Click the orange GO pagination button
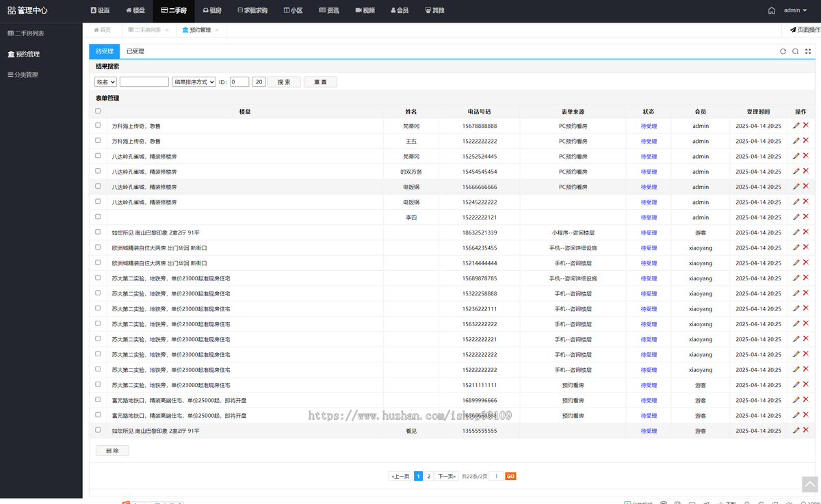This screenshot has height=504, width=821. pyautogui.click(x=510, y=476)
